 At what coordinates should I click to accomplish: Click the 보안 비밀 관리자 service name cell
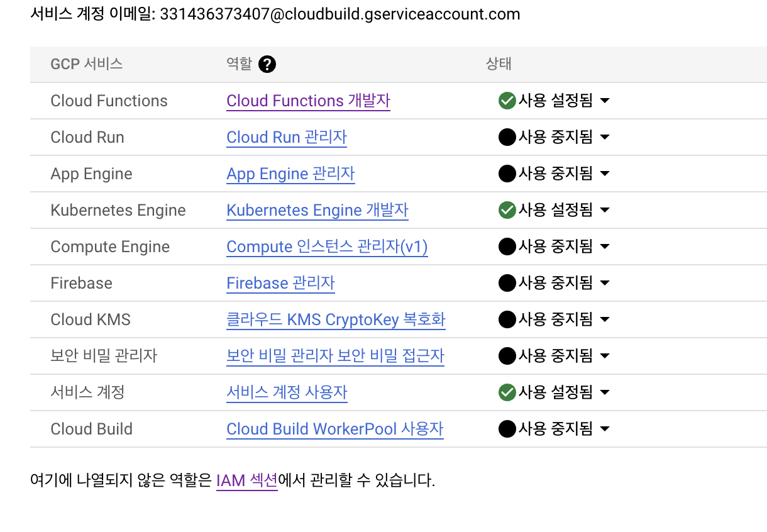click(104, 356)
